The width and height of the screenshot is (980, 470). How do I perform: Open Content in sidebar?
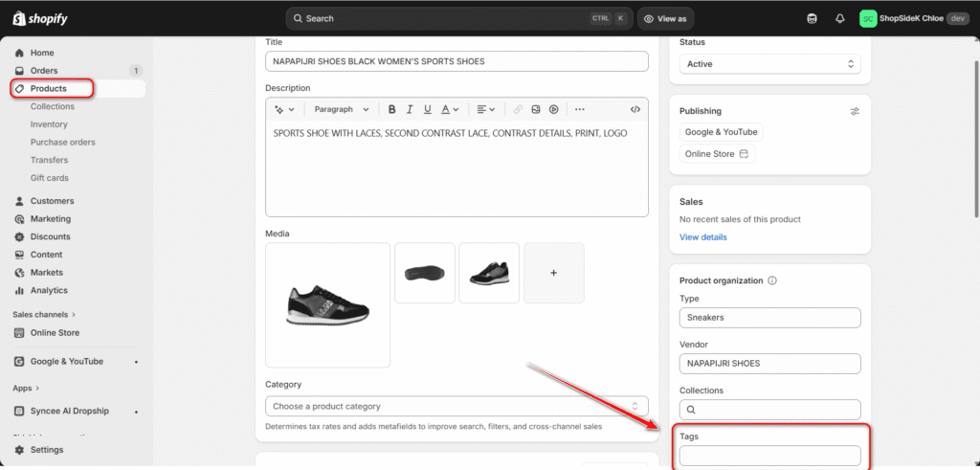point(46,255)
